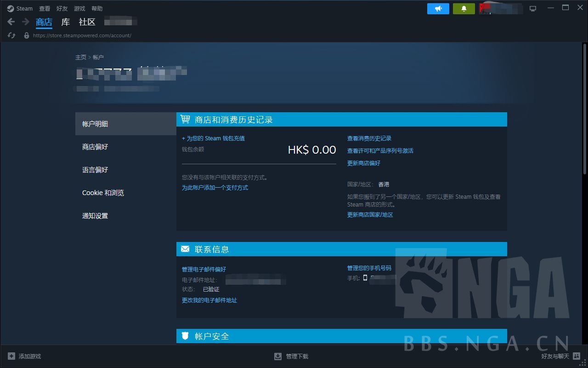Viewport: 588px width, 368px height.
Task: Open the 好友 menu
Action: coord(62,8)
